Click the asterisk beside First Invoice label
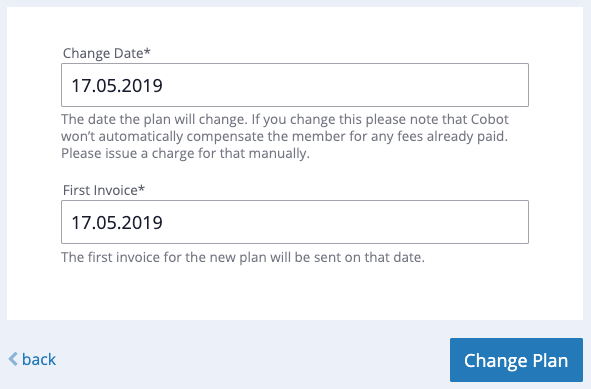Image resolution: width=591 pixels, height=389 pixels. pos(141,187)
